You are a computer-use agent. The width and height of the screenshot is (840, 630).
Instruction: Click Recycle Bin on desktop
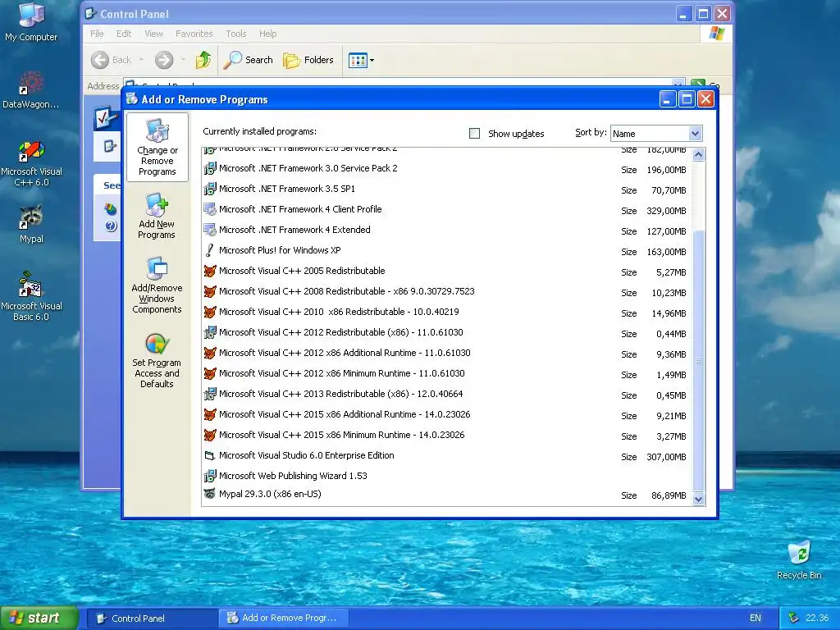[799, 559]
